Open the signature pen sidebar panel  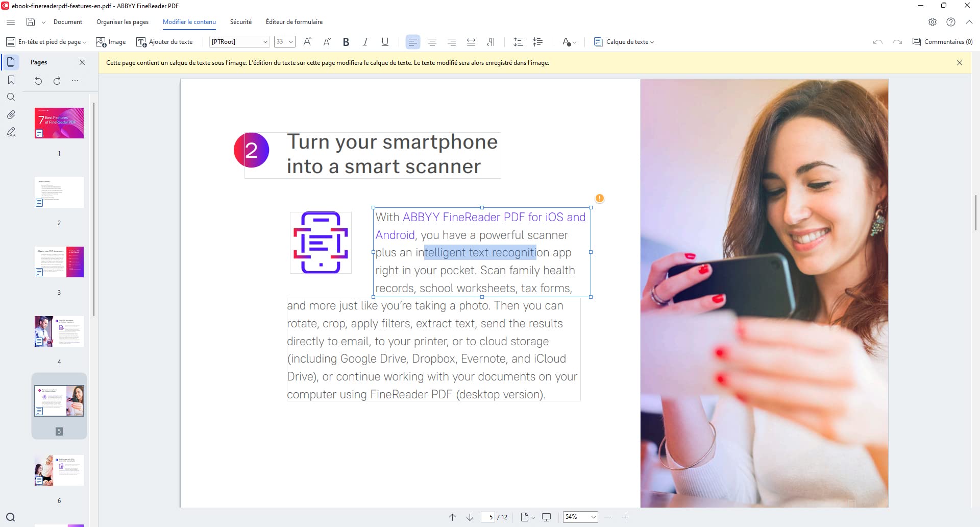click(11, 132)
